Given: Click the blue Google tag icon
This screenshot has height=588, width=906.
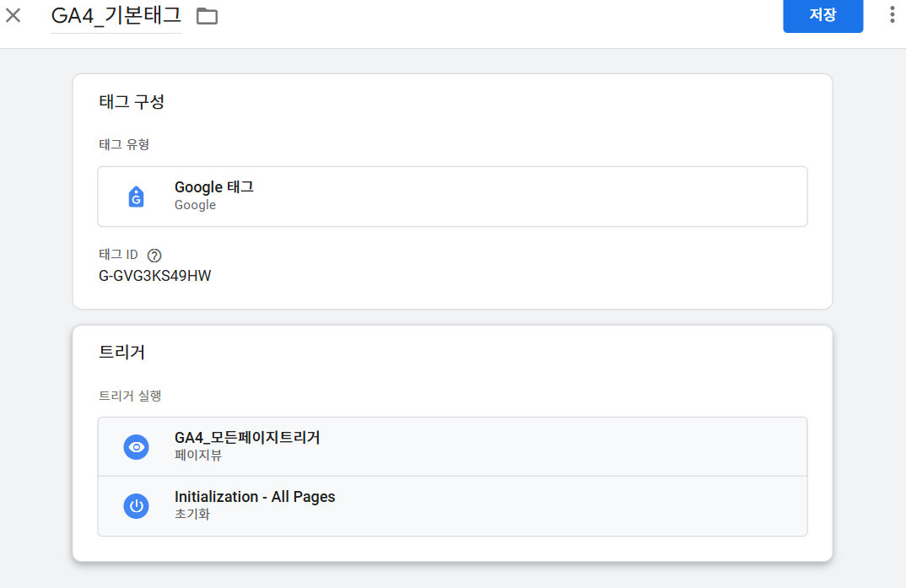Looking at the screenshot, I should click(137, 197).
